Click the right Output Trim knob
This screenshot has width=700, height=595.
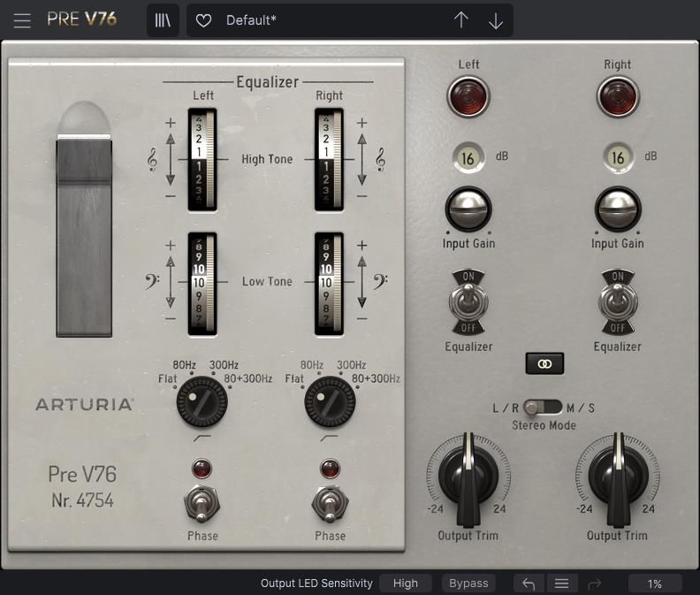click(x=617, y=477)
